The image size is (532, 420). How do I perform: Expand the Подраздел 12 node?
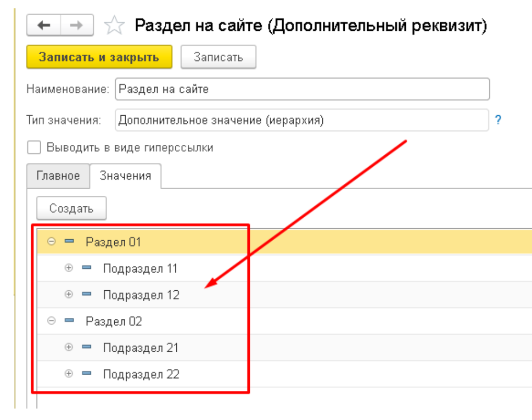(x=69, y=294)
